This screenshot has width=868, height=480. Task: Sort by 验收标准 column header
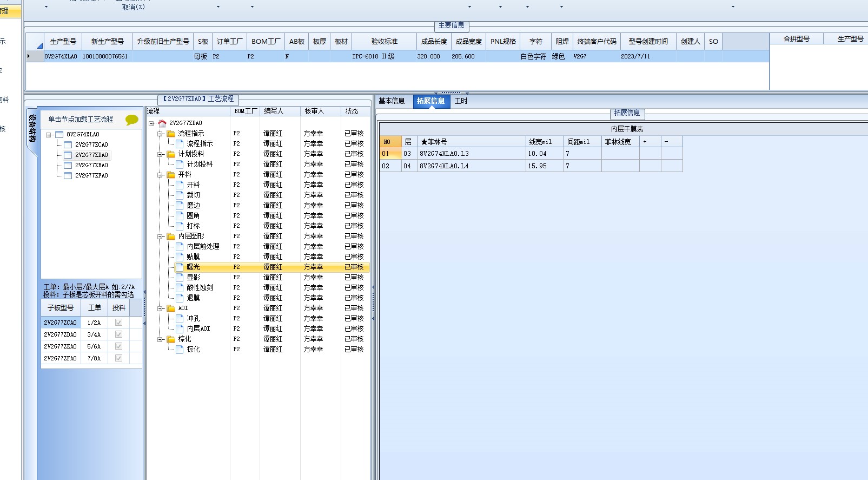[x=385, y=42]
